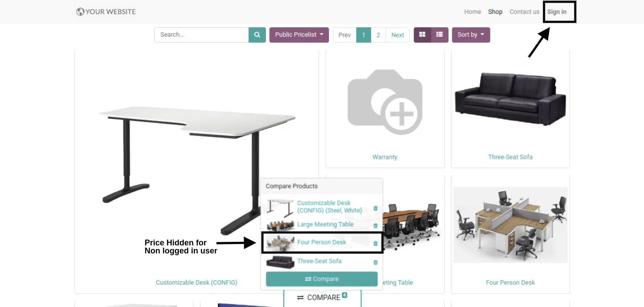Open the Three-Seat Sofa product thumbnail
644x307 pixels.
point(511,99)
